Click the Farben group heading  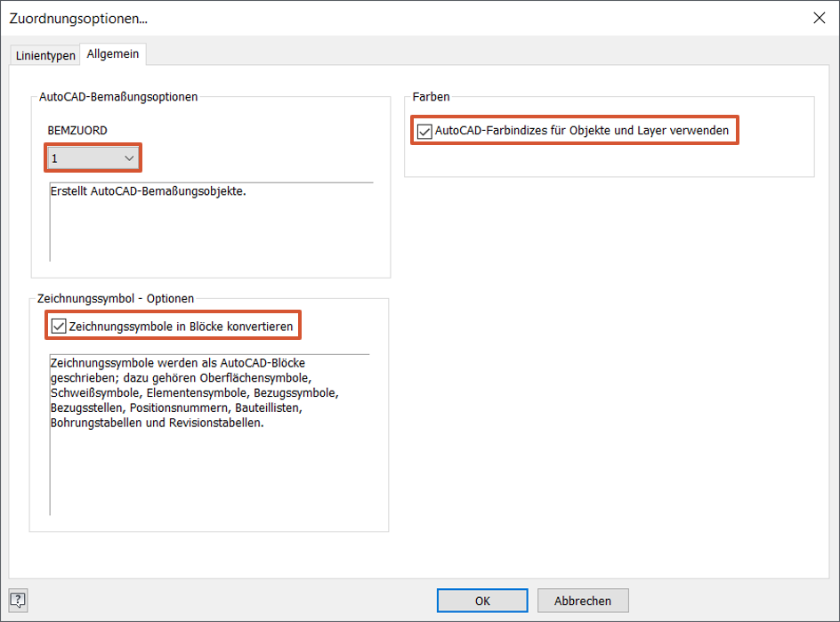pyautogui.click(x=431, y=96)
